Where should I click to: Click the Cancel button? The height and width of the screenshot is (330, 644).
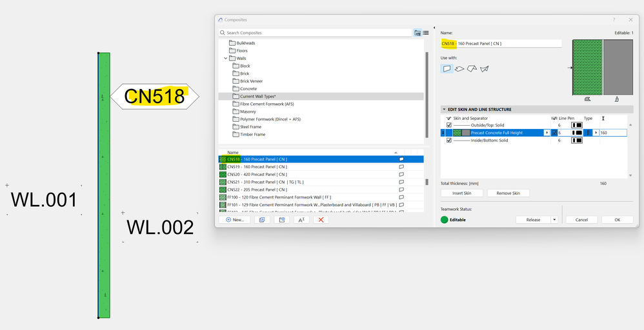point(581,220)
